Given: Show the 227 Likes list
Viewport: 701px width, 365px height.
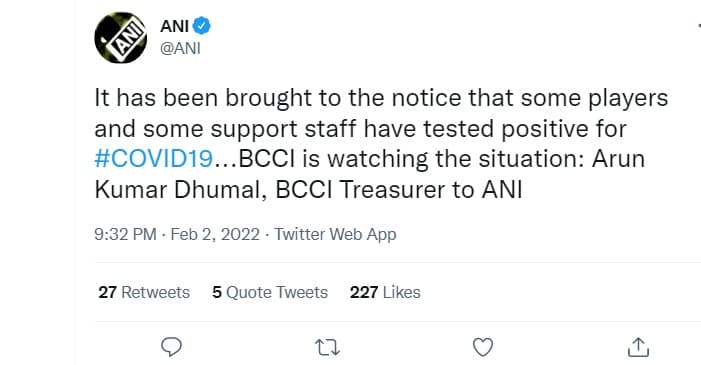Looking at the screenshot, I should (x=385, y=292).
